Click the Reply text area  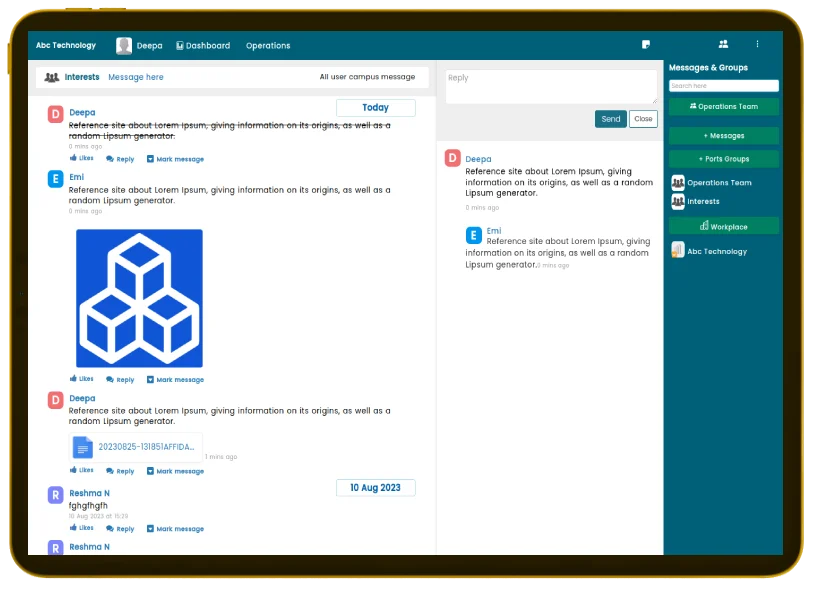click(x=551, y=87)
